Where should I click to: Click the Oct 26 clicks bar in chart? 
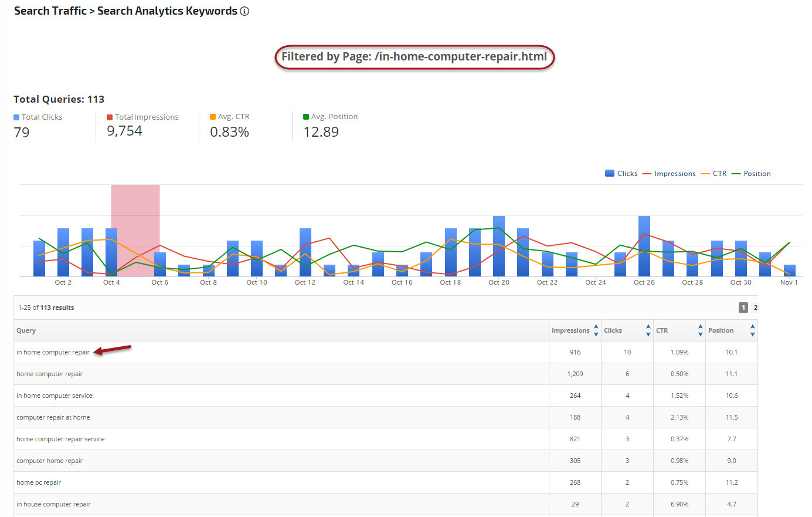click(644, 246)
